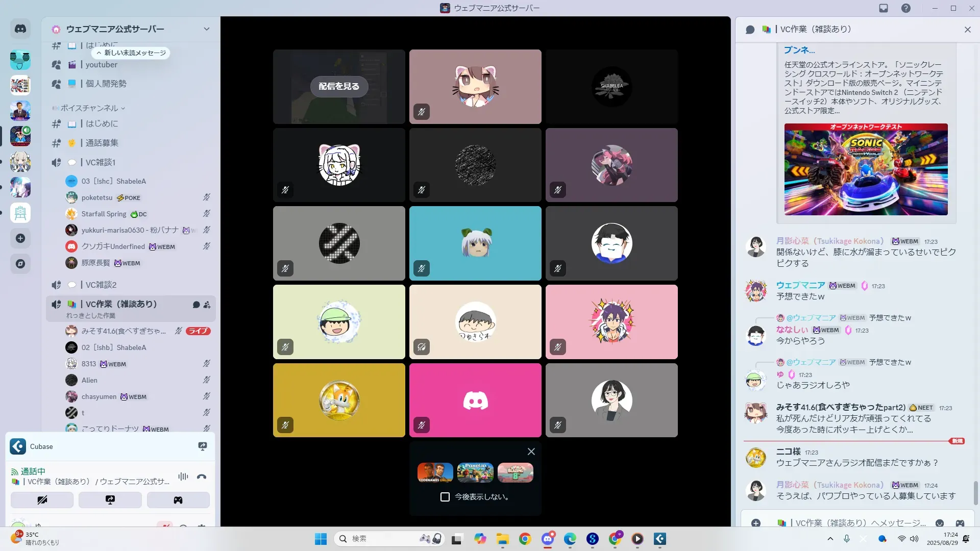Image resolution: width=980 pixels, height=551 pixels.
Task: Start screen share from voice panel
Action: pyautogui.click(x=110, y=500)
